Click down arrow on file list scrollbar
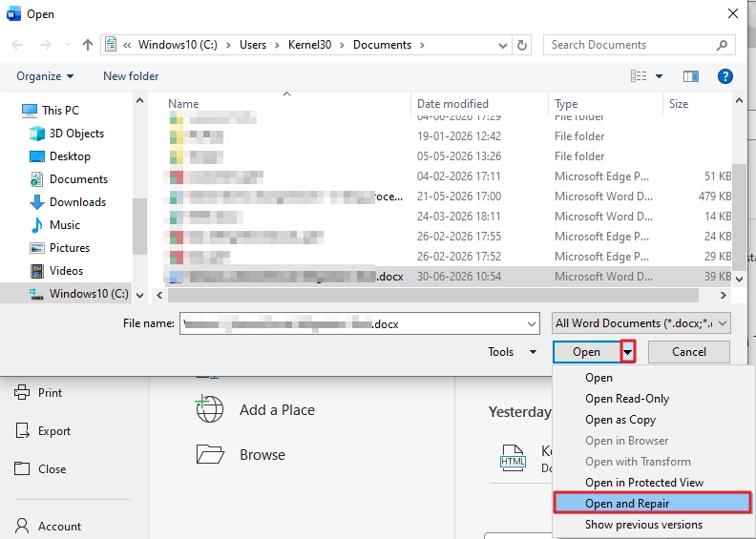Screen dimensions: 756x539 pyautogui.click(x=739, y=279)
